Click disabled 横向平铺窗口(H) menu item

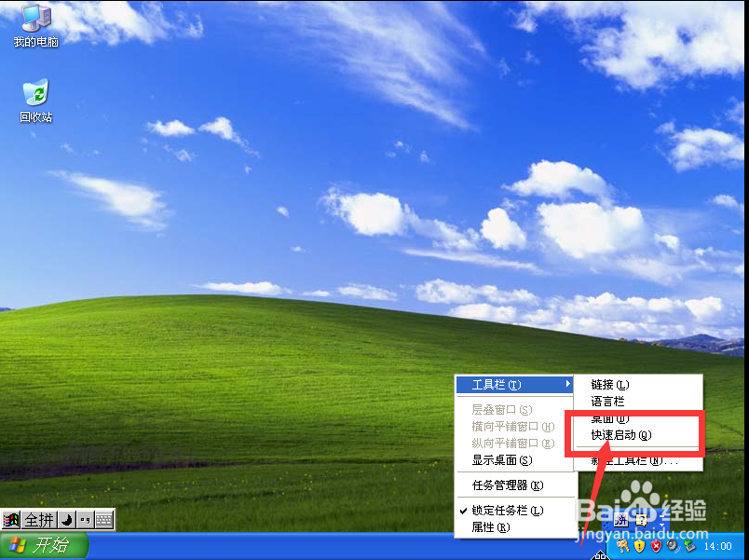pos(515,426)
